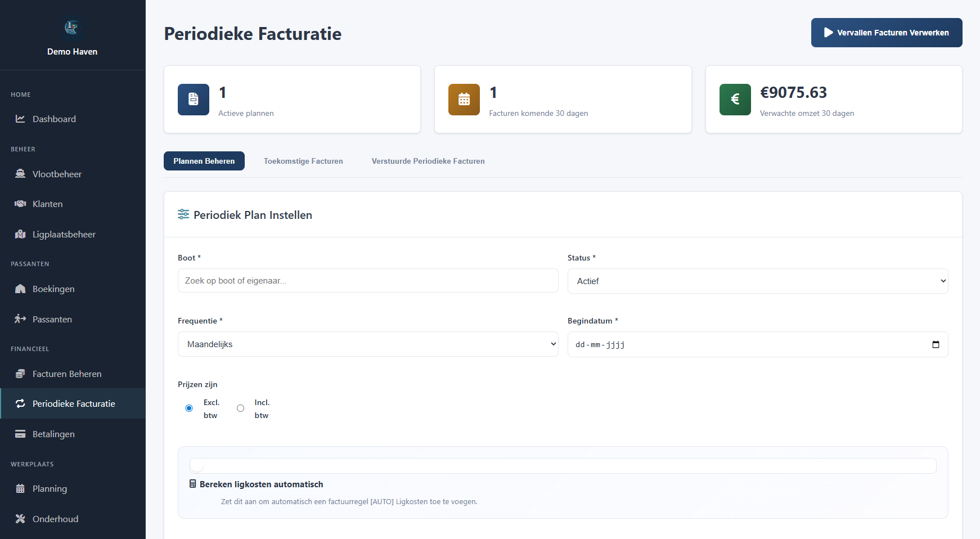Open Onderhoud in the sidebar

pos(73,519)
